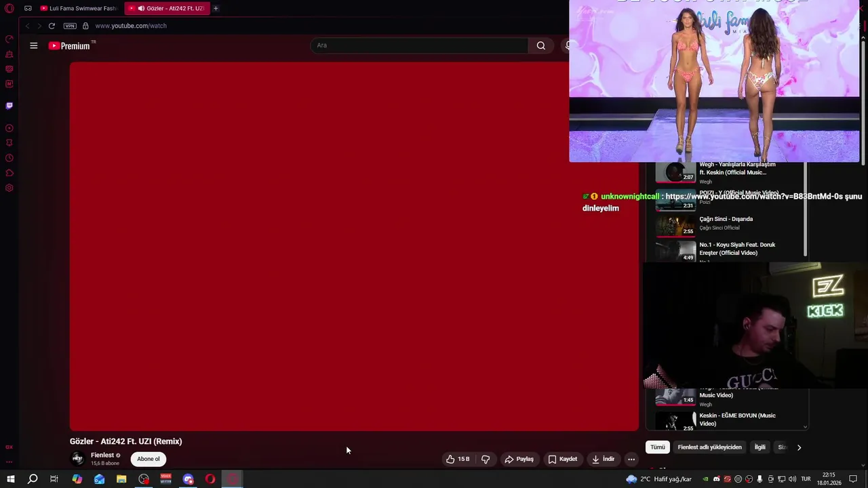Save video with Kaydet button
The width and height of the screenshot is (868, 488).
point(562,459)
